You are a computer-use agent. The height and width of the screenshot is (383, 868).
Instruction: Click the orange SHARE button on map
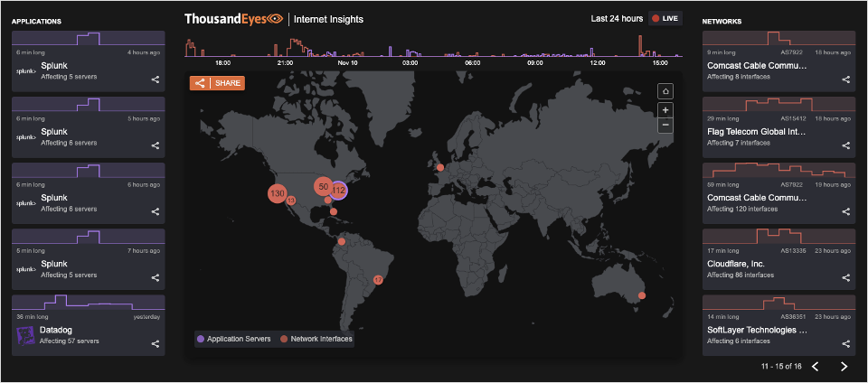(x=217, y=83)
